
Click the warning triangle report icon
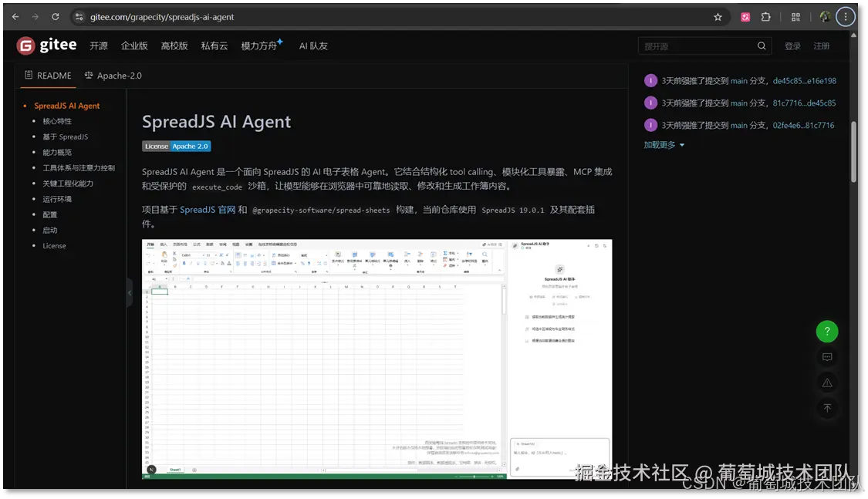point(827,383)
